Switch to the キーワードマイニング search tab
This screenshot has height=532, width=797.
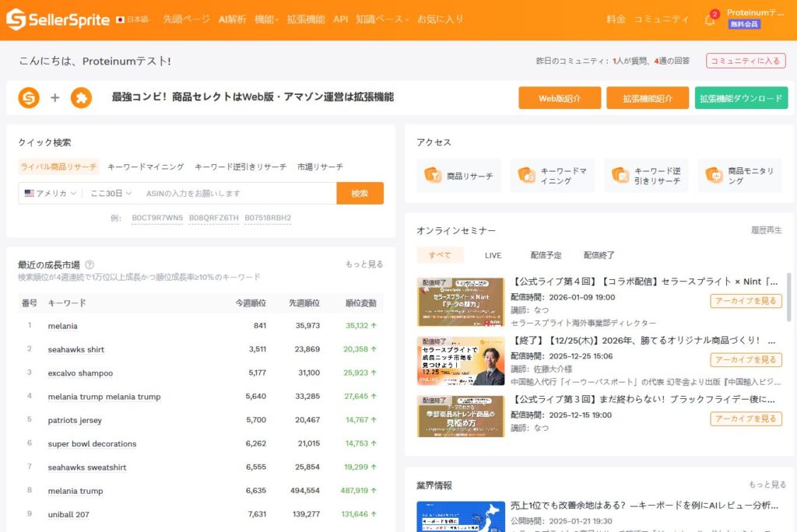point(146,166)
